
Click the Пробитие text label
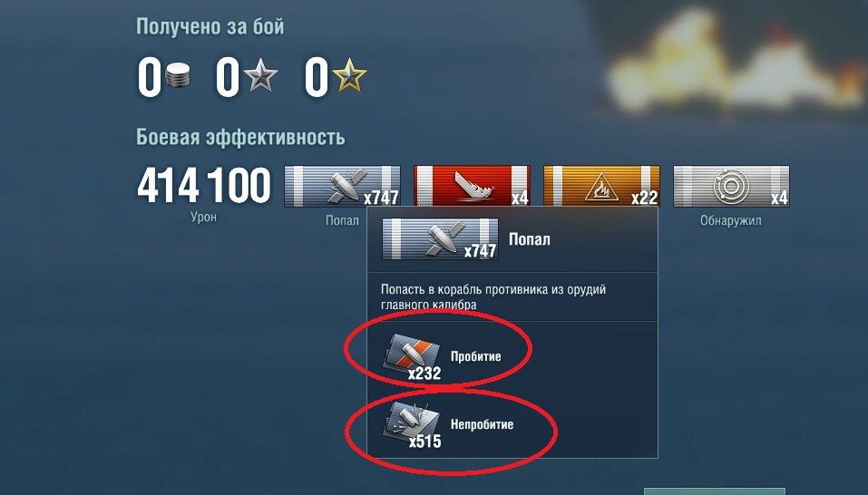tap(475, 356)
